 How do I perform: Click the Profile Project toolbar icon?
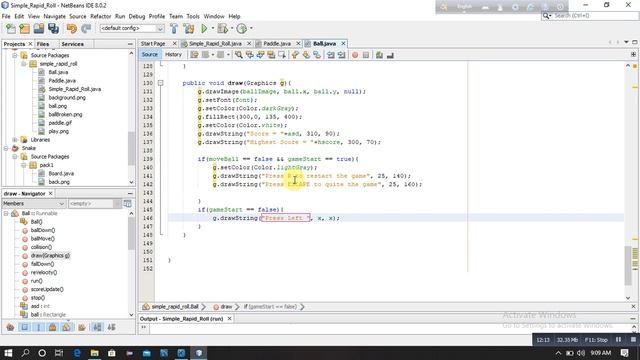[x=242, y=29]
